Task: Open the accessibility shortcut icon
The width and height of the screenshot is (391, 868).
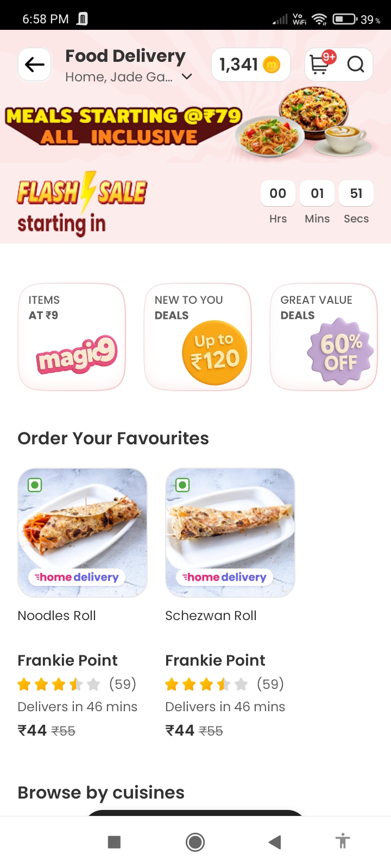Action: click(342, 841)
